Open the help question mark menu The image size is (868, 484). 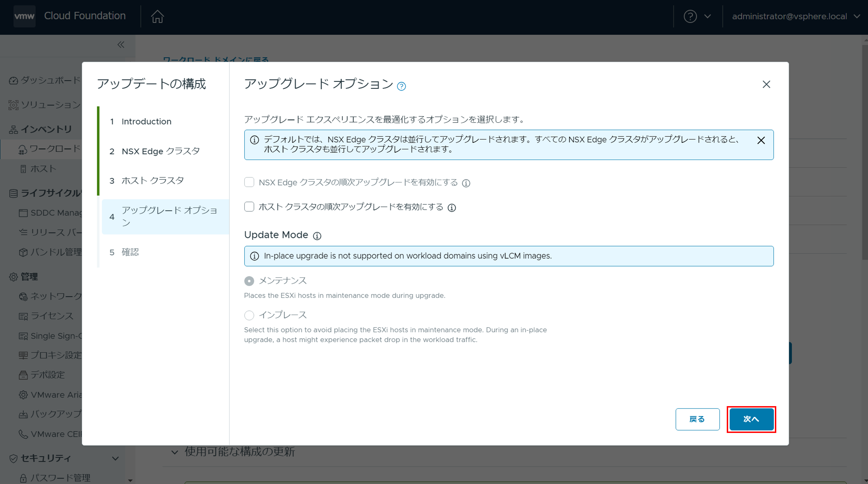[690, 16]
